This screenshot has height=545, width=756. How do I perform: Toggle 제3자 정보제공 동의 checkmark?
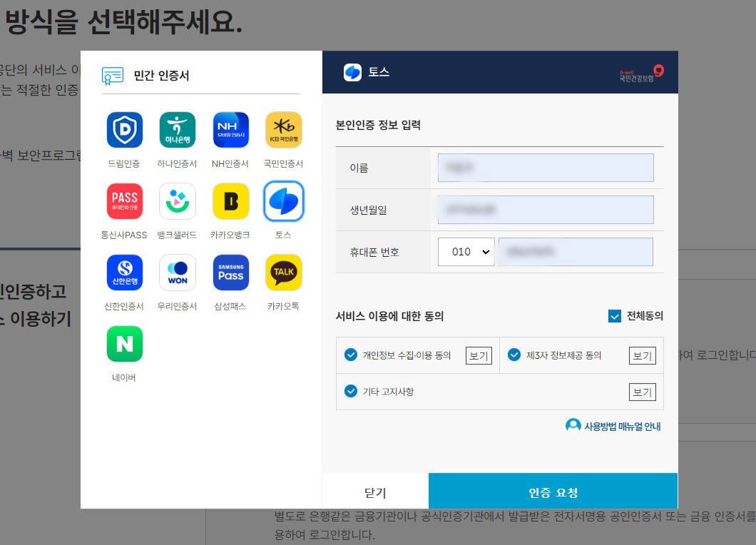tap(514, 355)
